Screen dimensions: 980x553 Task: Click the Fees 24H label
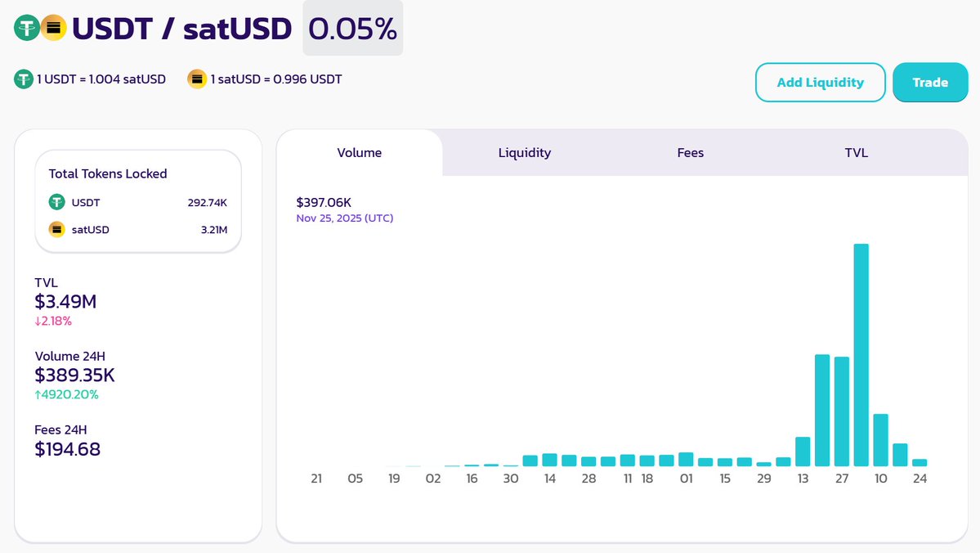click(x=60, y=429)
